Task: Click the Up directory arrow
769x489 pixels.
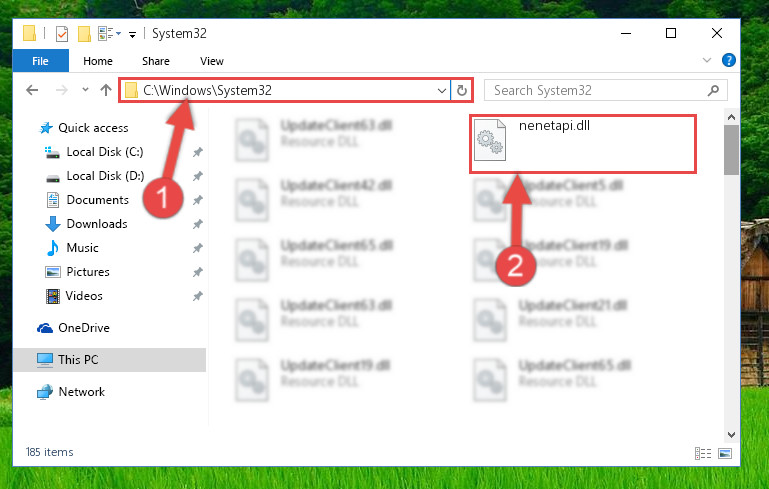Action: [105, 90]
